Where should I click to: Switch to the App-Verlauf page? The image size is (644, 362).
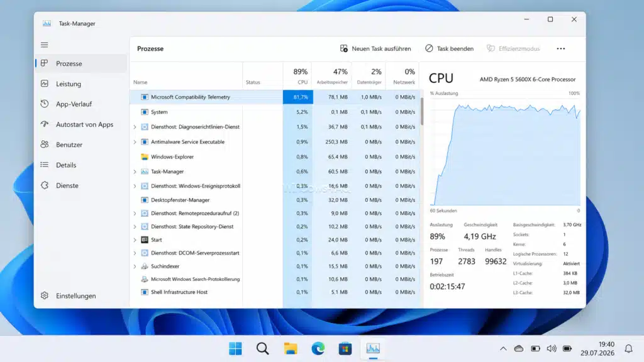pos(81,104)
